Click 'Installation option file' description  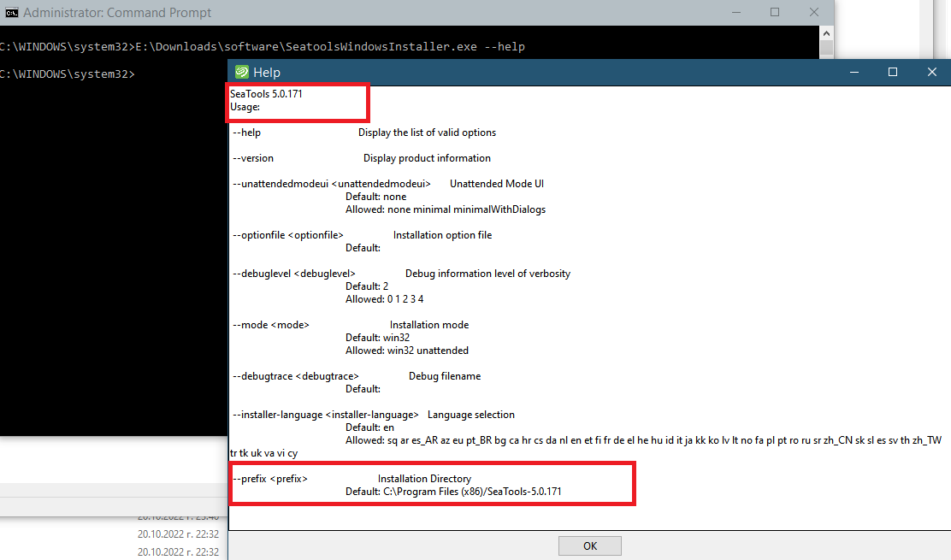click(x=443, y=235)
